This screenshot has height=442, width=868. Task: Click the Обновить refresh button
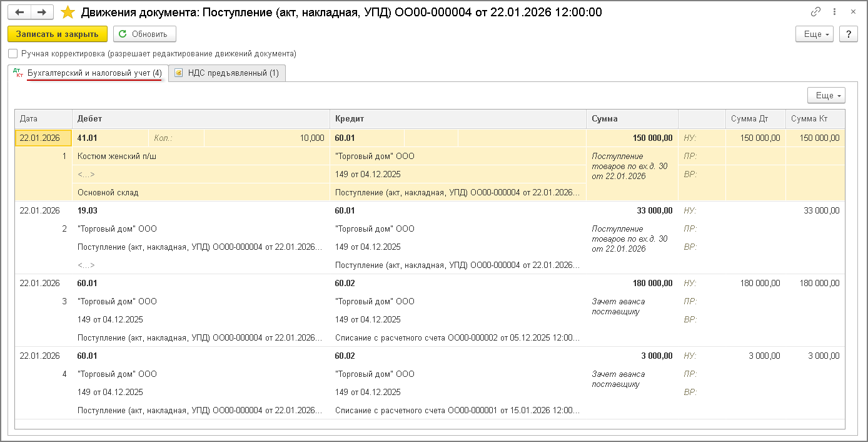point(144,34)
